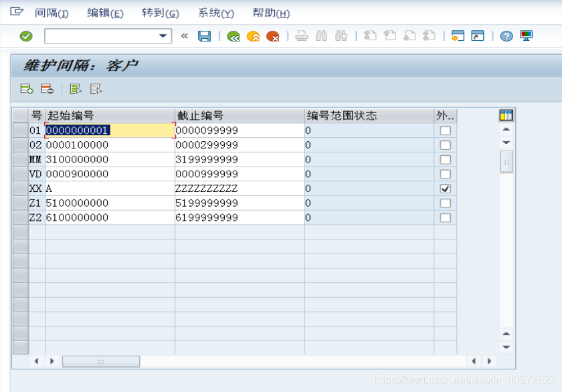Click end number field 0000099999
Image resolution: width=562 pixels, height=392 pixels.
[240, 130]
